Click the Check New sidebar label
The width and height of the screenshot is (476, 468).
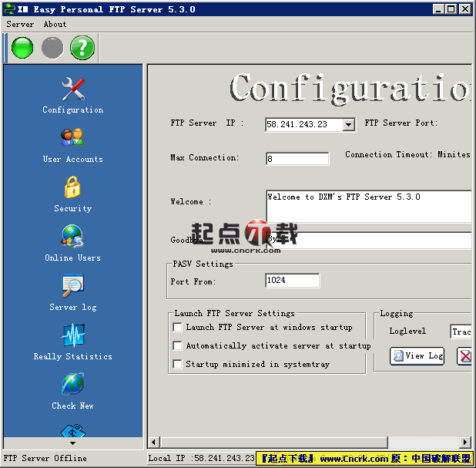73,406
